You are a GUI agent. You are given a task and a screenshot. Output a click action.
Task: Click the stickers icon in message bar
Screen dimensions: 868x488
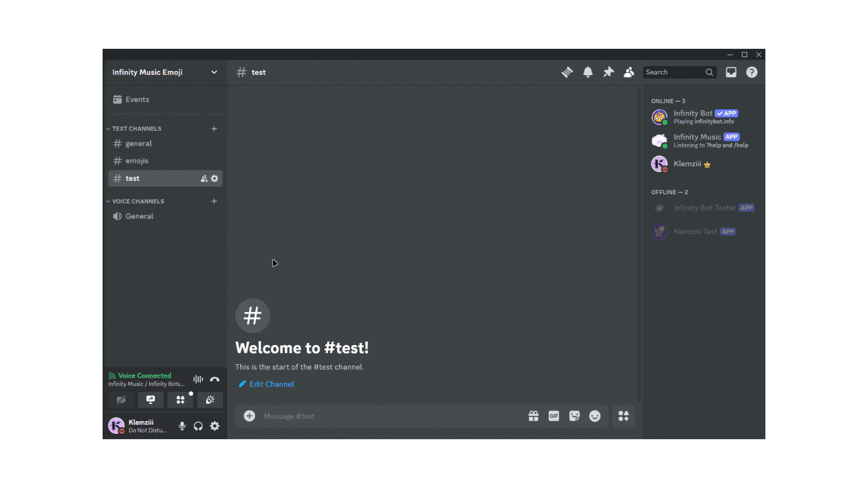[x=574, y=416]
